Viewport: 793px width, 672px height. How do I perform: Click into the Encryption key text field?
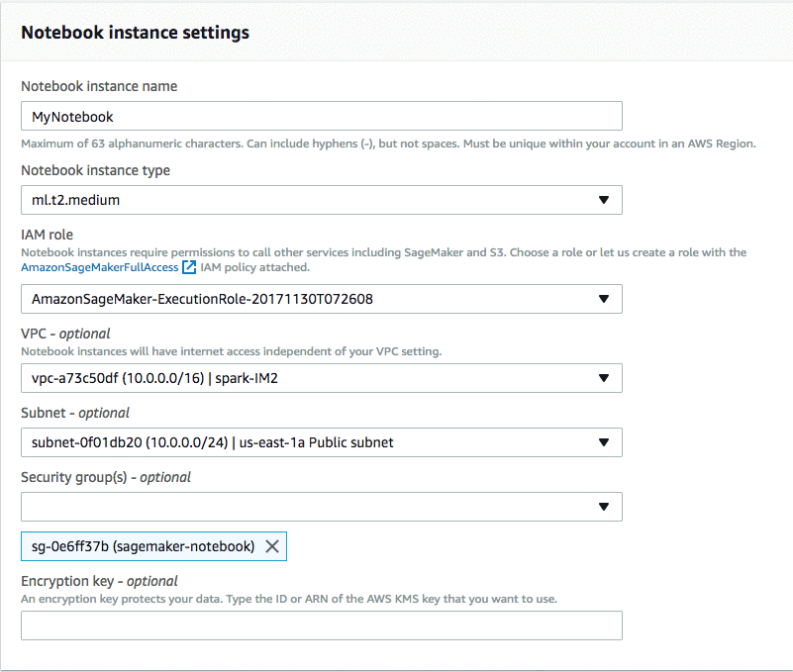(x=321, y=625)
